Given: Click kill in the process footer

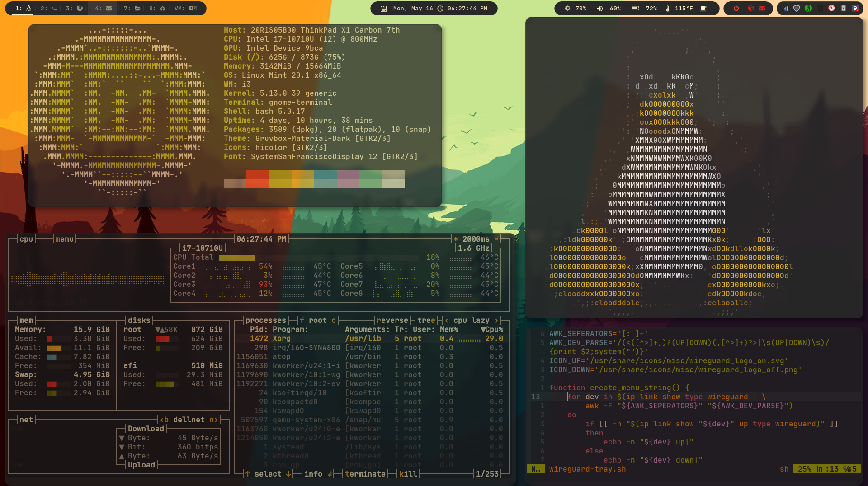Looking at the screenshot, I should tap(408, 474).
